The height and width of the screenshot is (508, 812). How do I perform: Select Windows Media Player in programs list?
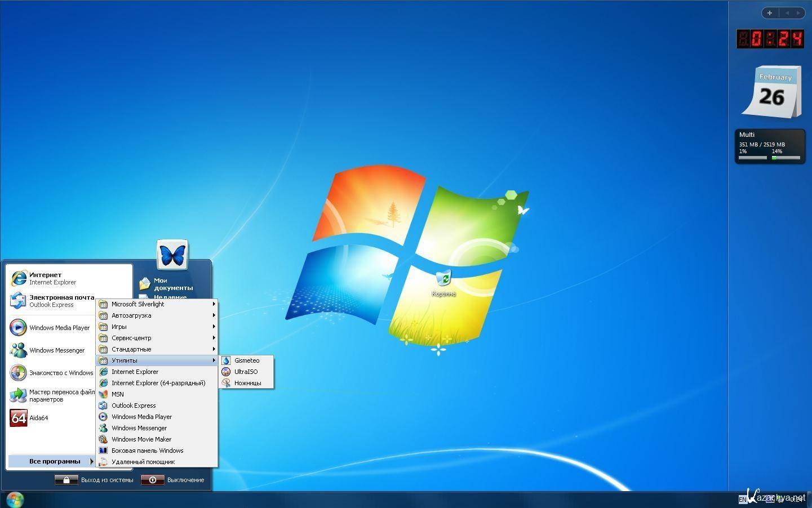pos(157,417)
